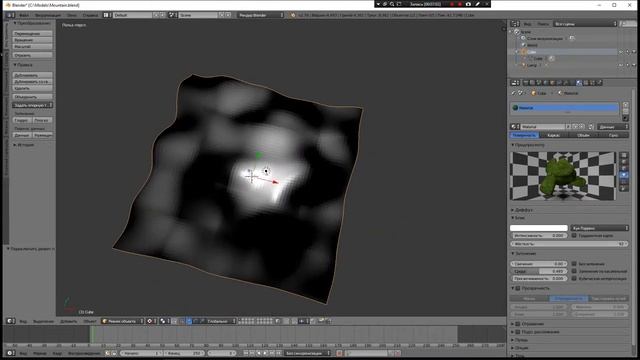Screen dimensions: 640x360
Task: Set material preview to sphere shape
Action: [x=624, y=162]
